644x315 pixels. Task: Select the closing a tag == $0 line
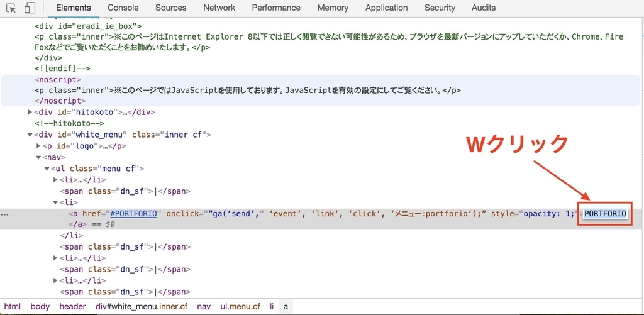click(x=92, y=224)
